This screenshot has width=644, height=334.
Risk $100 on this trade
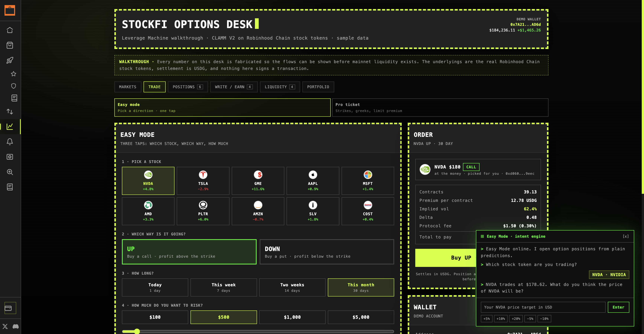click(x=155, y=317)
